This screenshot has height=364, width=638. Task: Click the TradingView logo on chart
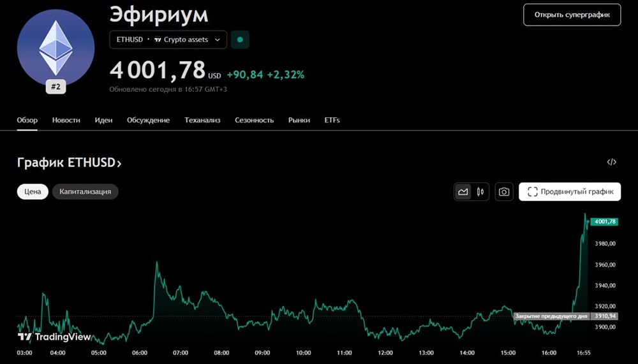[54, 337]
